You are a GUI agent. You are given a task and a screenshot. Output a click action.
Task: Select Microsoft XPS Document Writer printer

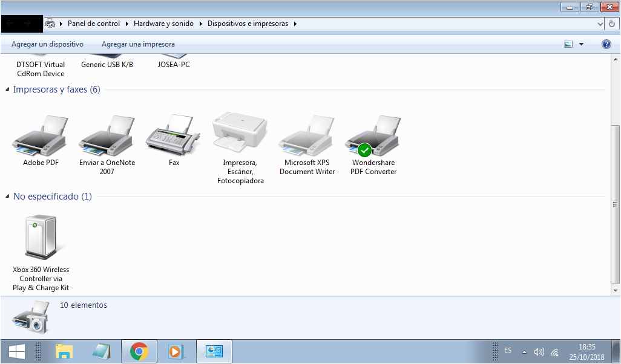coord(307,137)
